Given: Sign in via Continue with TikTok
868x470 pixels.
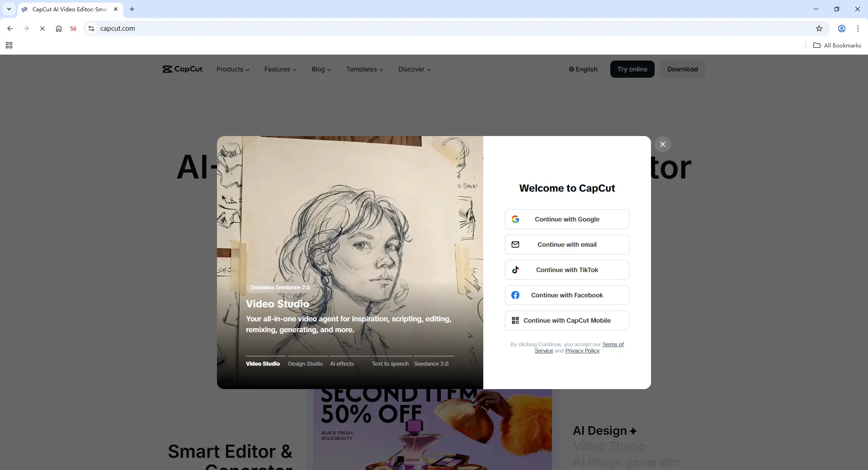Looking at the screenshot, I should [x=567, y=270].
